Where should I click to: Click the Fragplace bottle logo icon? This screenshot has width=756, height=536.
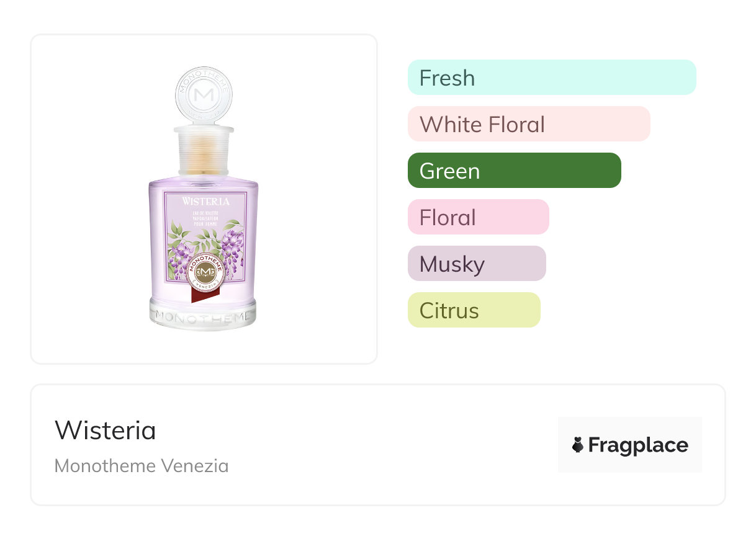click(578, 445)
